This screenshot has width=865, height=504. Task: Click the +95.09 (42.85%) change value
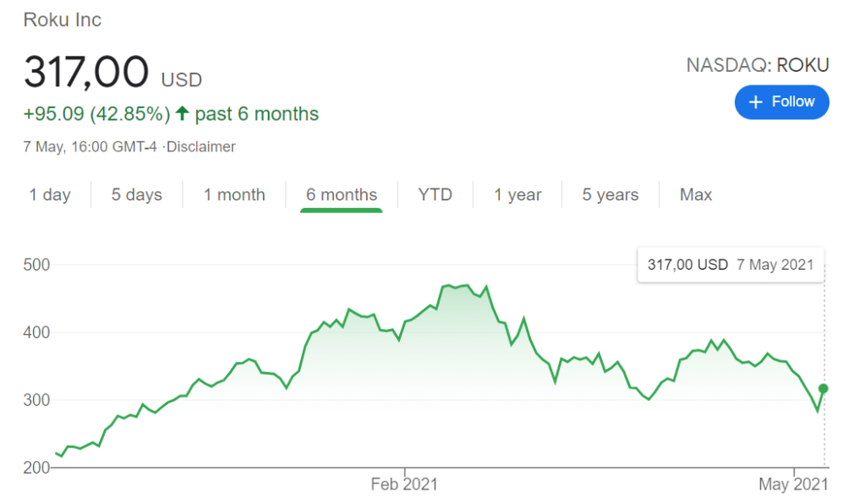coord(96,113)
